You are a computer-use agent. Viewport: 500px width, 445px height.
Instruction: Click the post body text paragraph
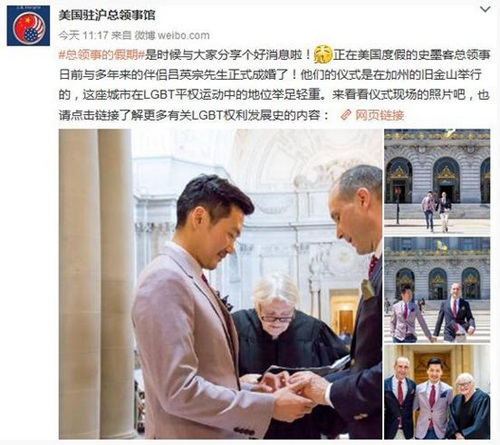pos(274,85)
